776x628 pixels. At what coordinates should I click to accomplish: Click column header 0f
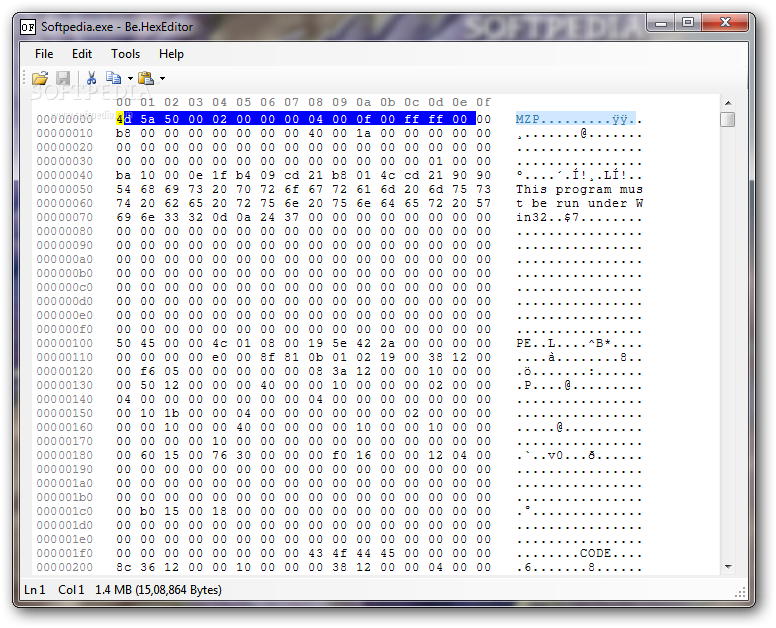pos(484,102)
